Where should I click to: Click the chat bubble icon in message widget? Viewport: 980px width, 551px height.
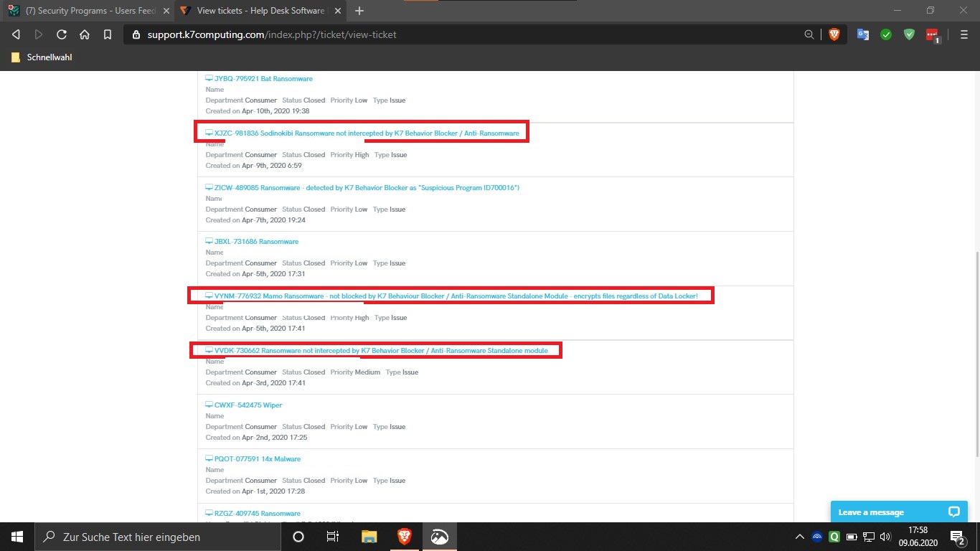(x=953, y=512)
